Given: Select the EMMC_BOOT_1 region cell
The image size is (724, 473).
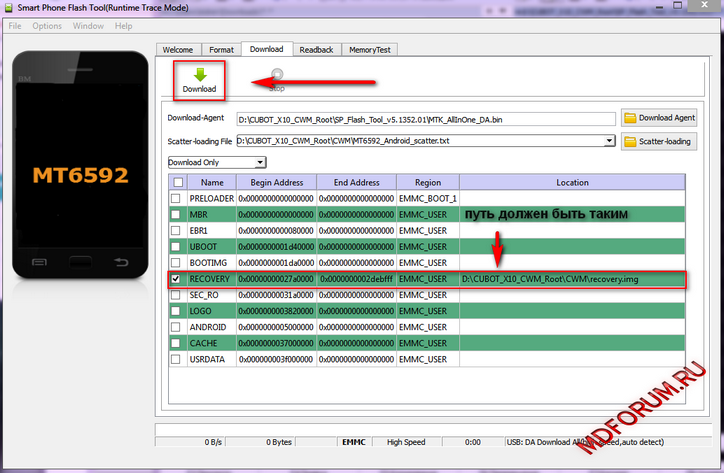Looking at the screenshot, I should pyautogui.click(x=428, y=199).
